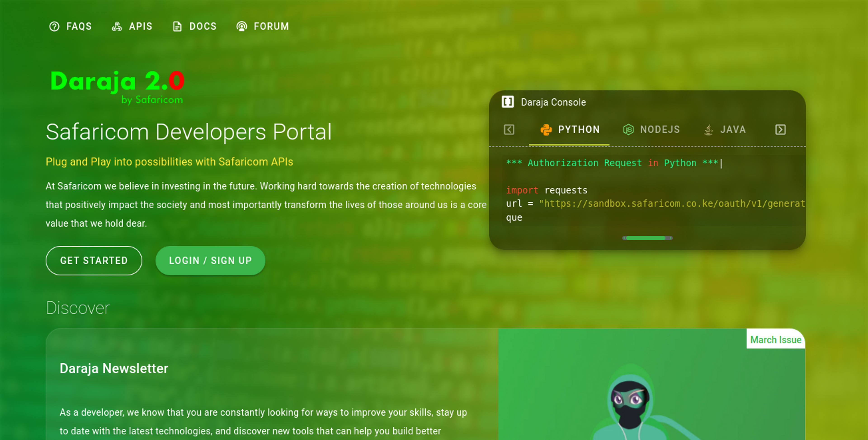The width and height of the screenshot is (868, 440).
Task: Switch to the NODEJS console tab
Action: pyautogui.click(x=651, y=130)
